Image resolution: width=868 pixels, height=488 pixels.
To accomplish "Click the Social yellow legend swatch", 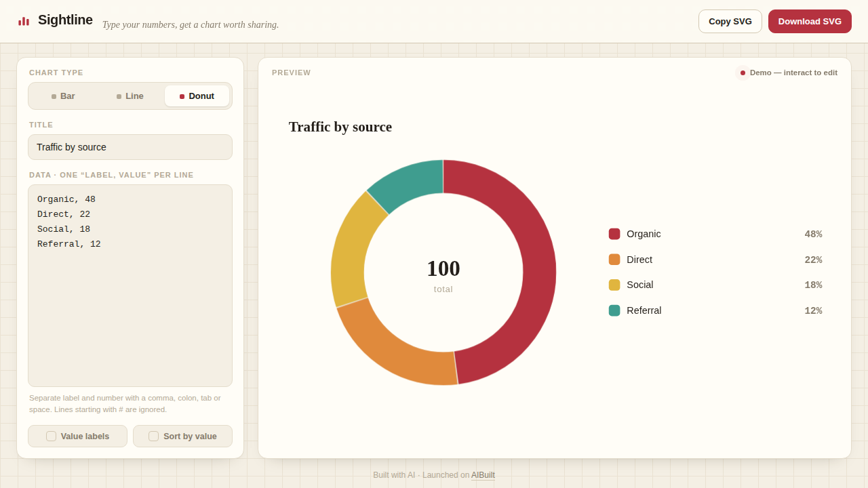I will point(614,285).
